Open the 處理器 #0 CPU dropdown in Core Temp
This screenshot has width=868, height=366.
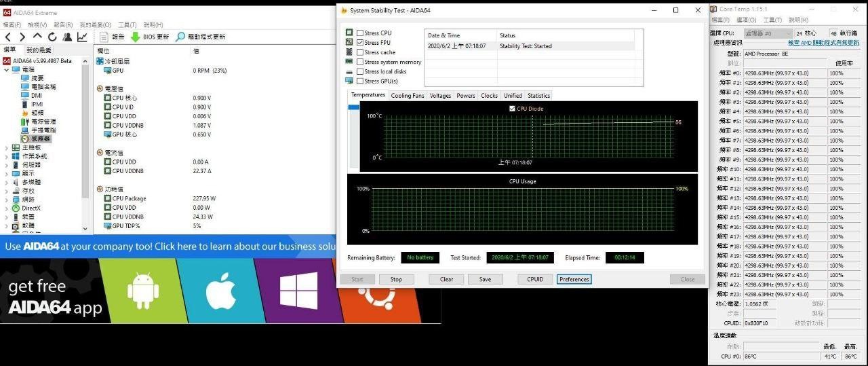[x=767, y=33]
